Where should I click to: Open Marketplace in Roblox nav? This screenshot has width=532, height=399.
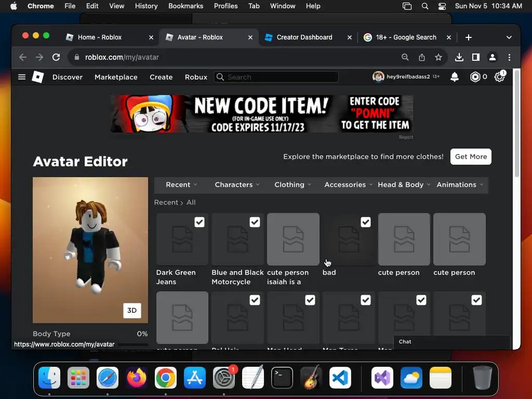point(116,77)
